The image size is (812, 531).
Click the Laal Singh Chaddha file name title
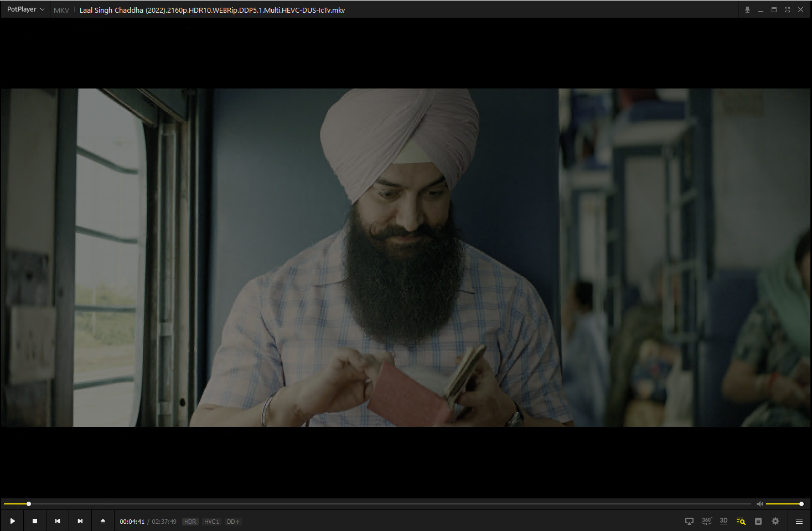coord(212,10)
